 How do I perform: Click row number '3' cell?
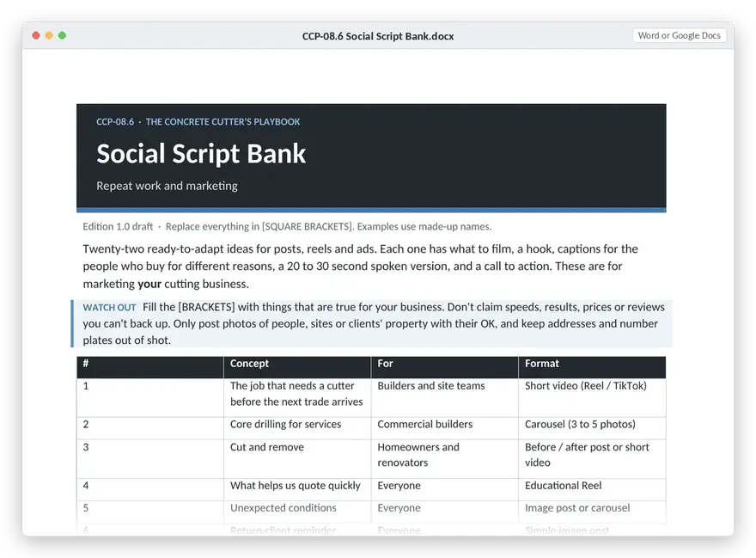click(150, 459)
